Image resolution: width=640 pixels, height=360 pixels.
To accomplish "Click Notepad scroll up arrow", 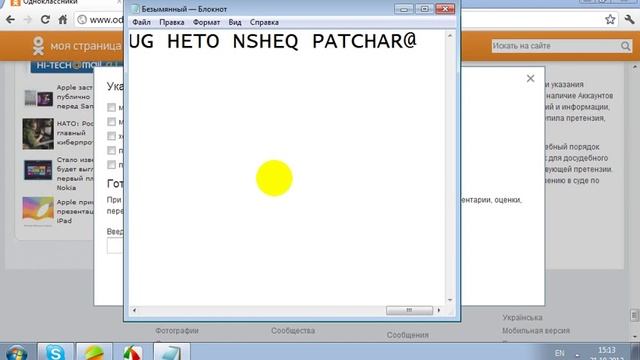I will tap(450, 36).
